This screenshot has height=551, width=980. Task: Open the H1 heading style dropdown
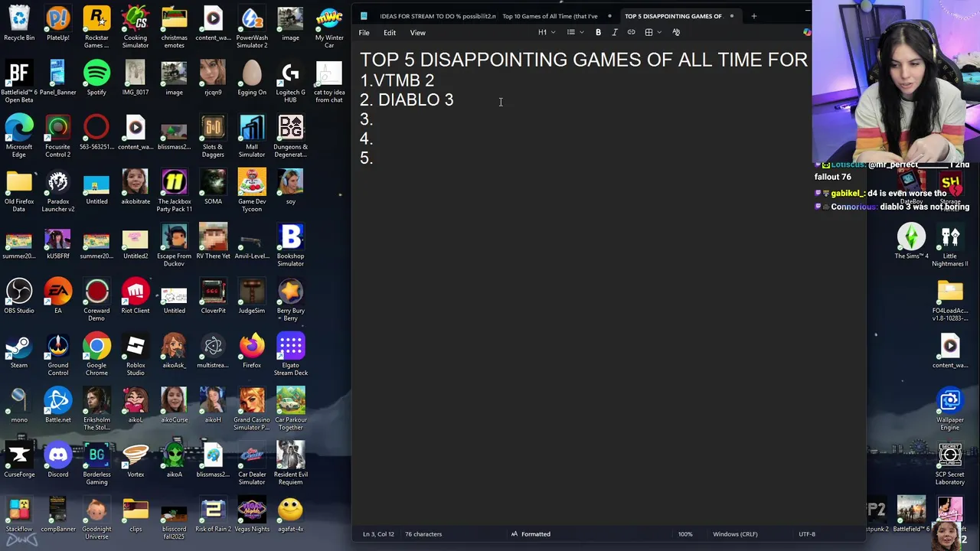click(547, 32)
